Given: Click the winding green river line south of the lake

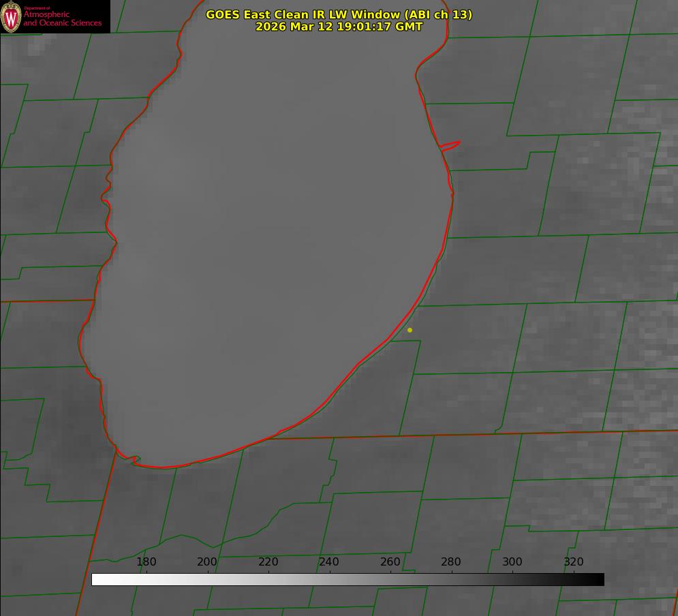Looking at the screenshot, I should click(204, 543).
